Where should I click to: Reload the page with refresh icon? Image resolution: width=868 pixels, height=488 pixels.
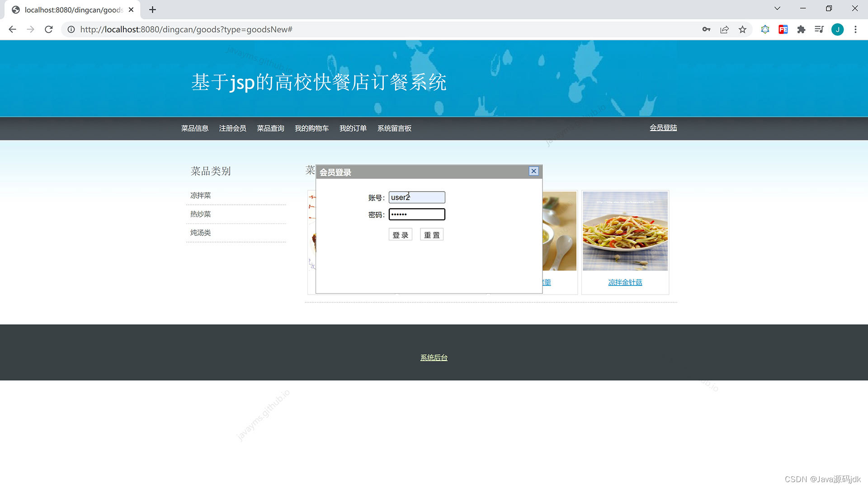pos(49,29)
